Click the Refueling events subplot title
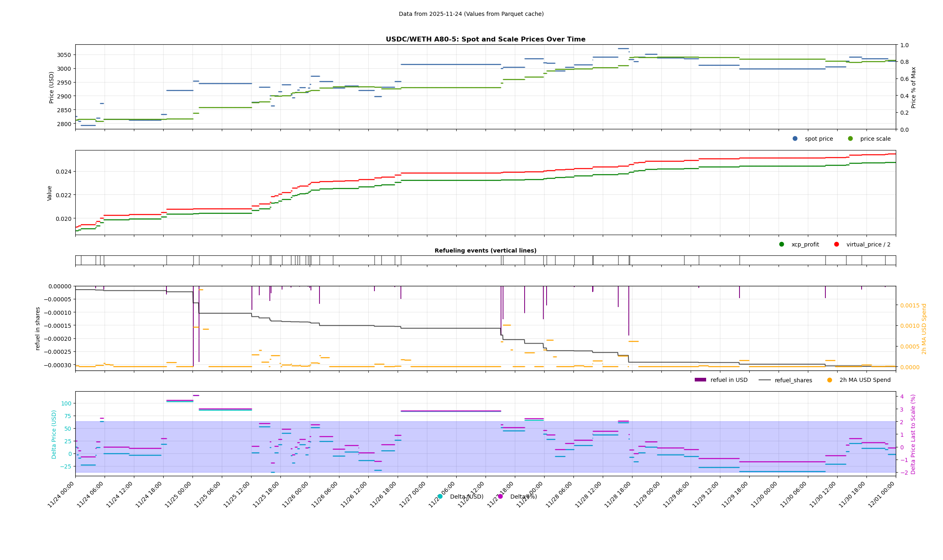943x560 pixels. [485, 251]
